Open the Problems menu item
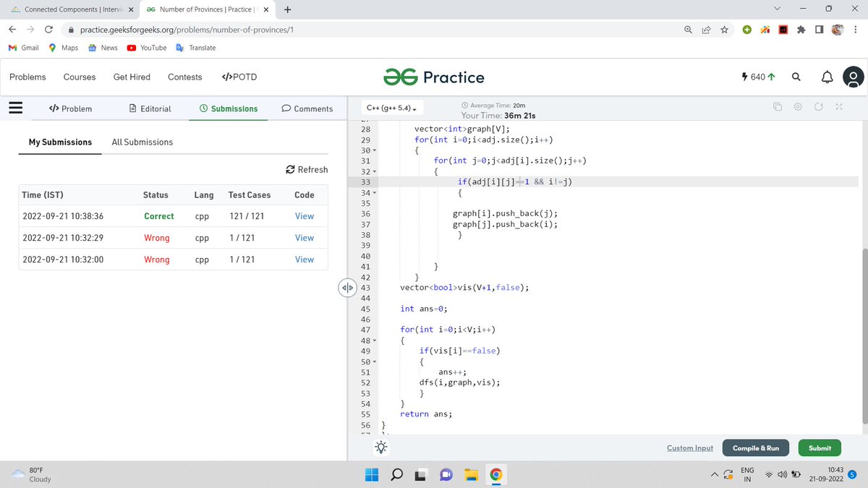868x488 pixels. 27,77
